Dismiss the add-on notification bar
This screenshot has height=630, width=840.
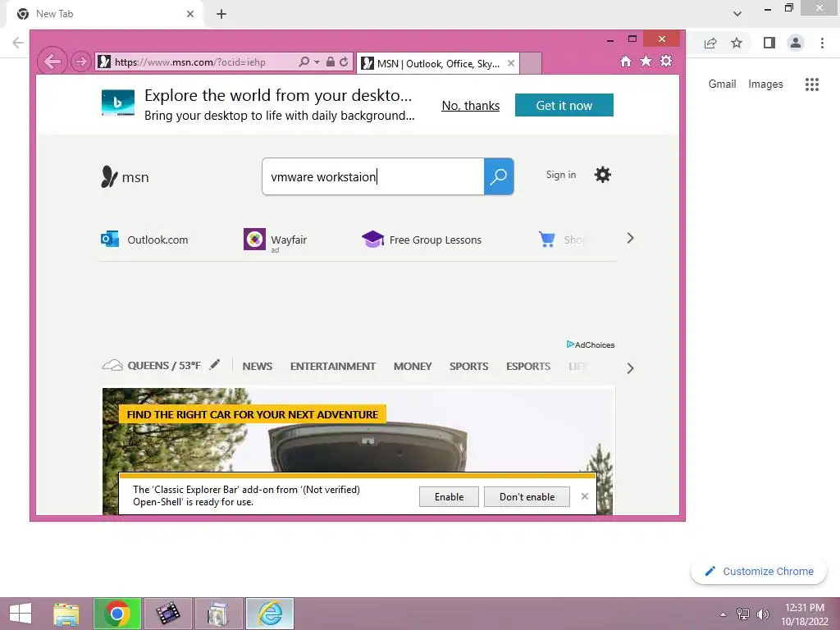click(584, 496)
